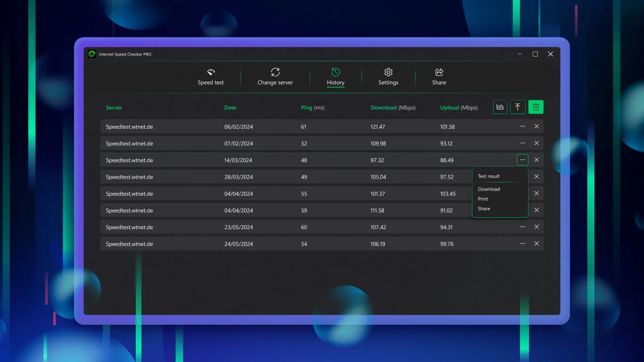Click the green trash delete-all icon
The height and width of the screenshot is (362, 644).
pyautogui.click(x=536, y=107)
